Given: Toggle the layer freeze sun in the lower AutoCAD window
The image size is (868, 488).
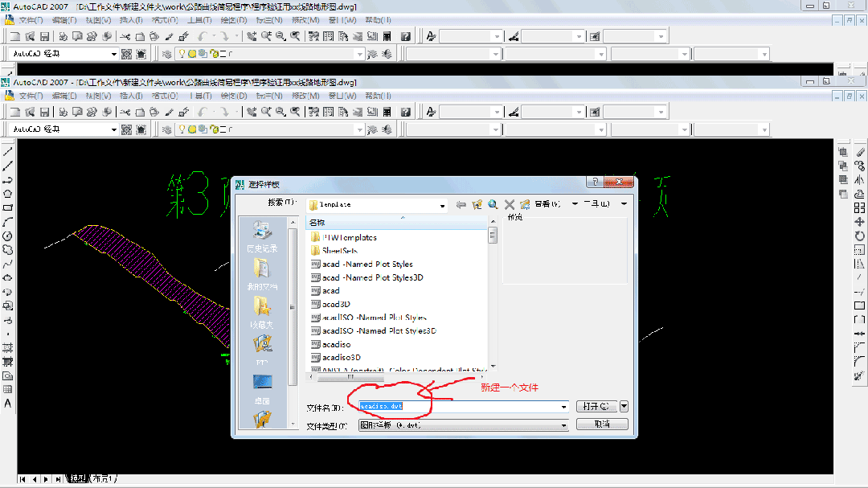Looking at the screenshot, I should pos(192,129).
